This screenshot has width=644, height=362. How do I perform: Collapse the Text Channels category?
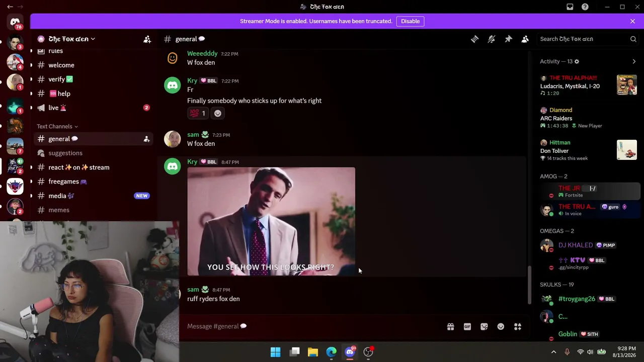tap(57, 126)
